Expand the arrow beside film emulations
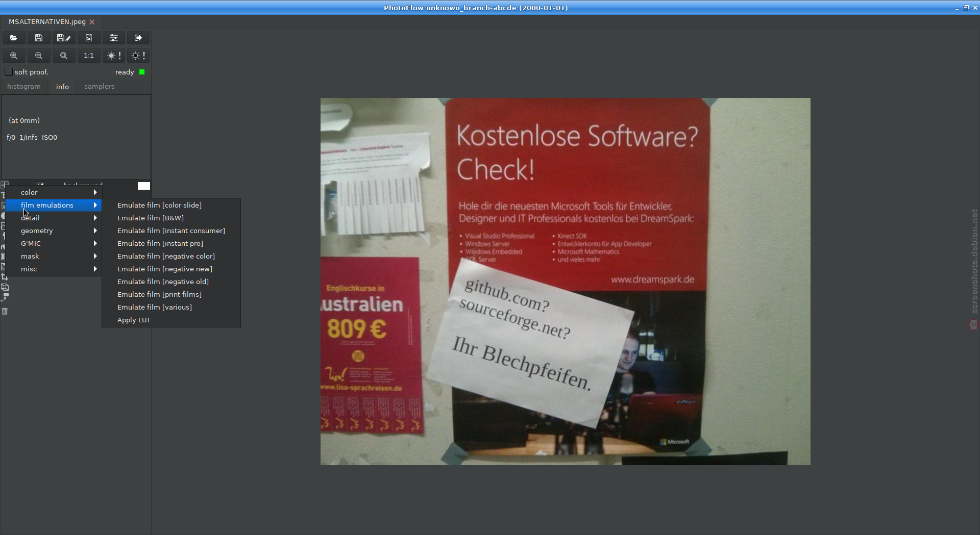The image size is (980, 535). pos(95,205)
